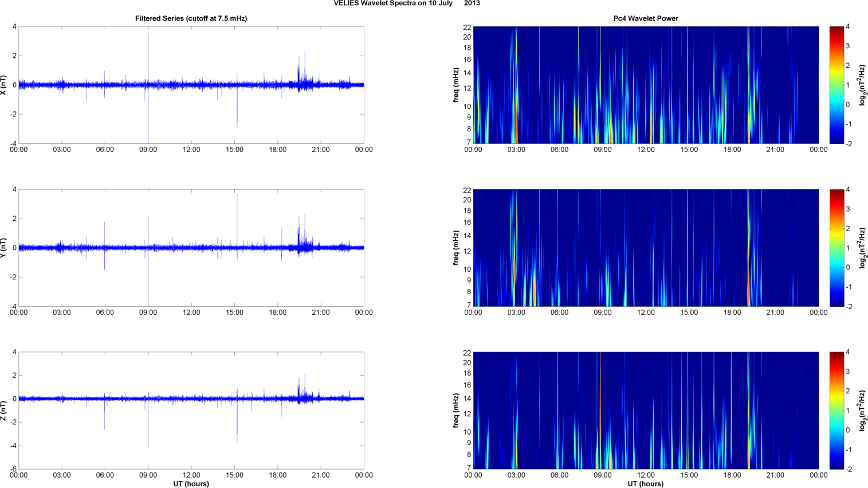The image size is (868, 488).
Task: Pick the 15:00 red line in bottom wavelet plot
Action: [x=688, y=411]
